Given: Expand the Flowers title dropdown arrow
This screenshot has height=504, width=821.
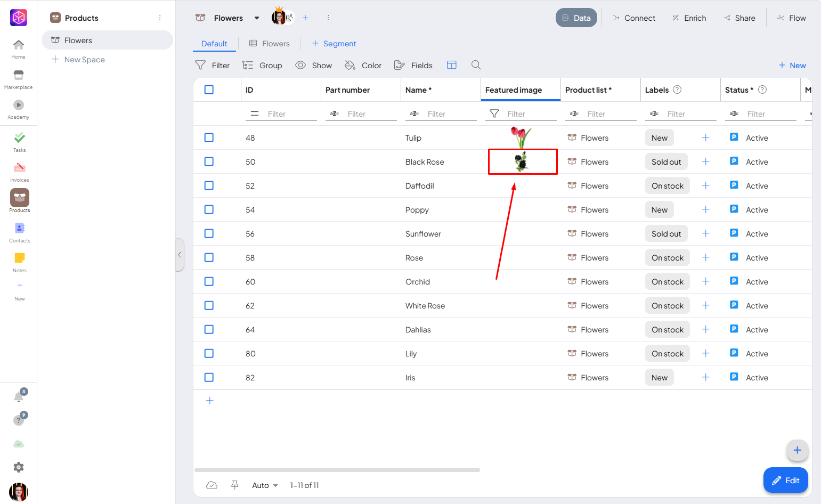Looking at the screenshot, I should pyautogui.click(x=257, y=18).
